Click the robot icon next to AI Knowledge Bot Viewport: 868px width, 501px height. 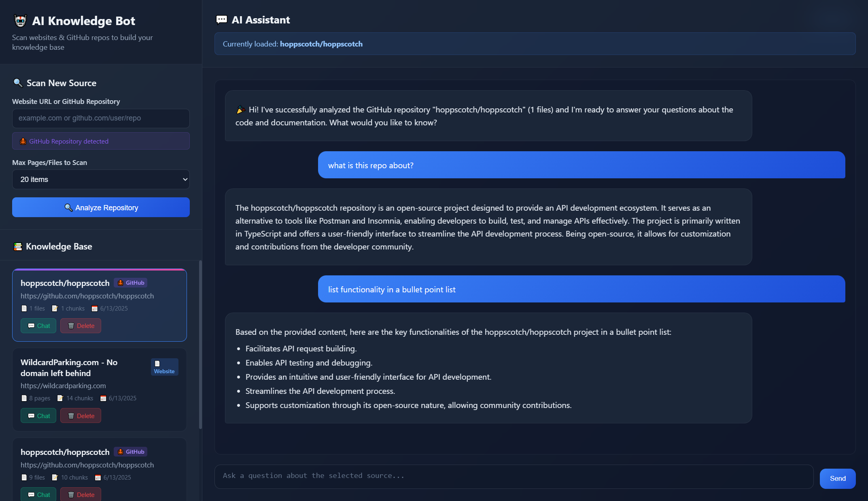pos(19,21)
